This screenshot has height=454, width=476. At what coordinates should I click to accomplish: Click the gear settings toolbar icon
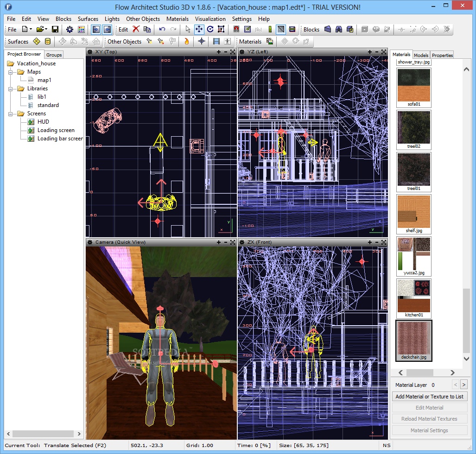[70, 30]
